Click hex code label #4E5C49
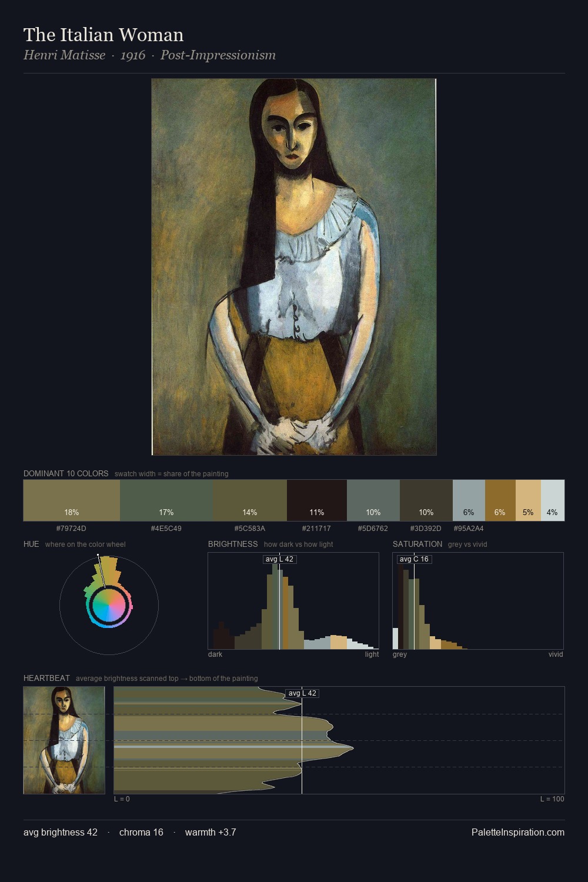This screenshot has width=588, height=882. [166, 529]
